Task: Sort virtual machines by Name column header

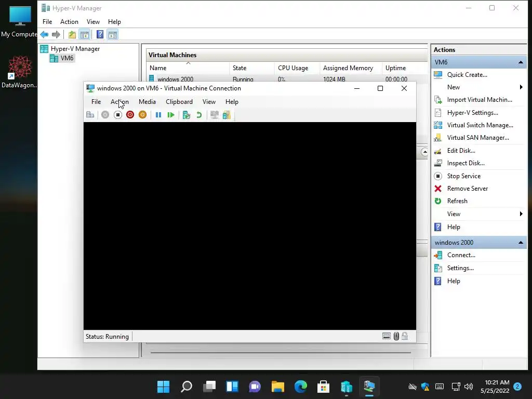Action: 188,68
